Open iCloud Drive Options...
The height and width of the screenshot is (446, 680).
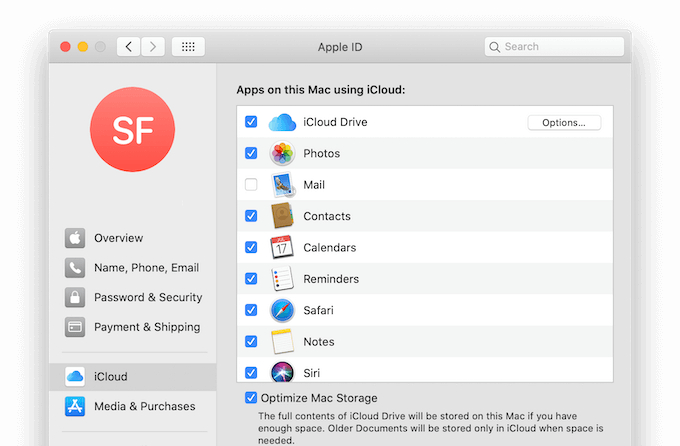(x=564, y=123)
